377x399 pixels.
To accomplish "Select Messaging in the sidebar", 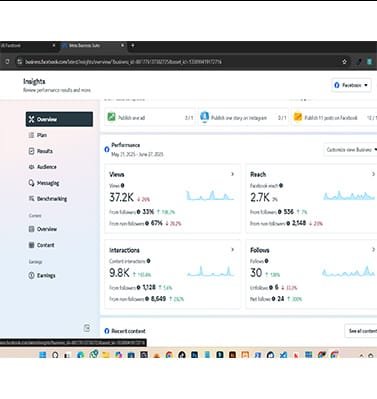I will (x=48, y=183).
